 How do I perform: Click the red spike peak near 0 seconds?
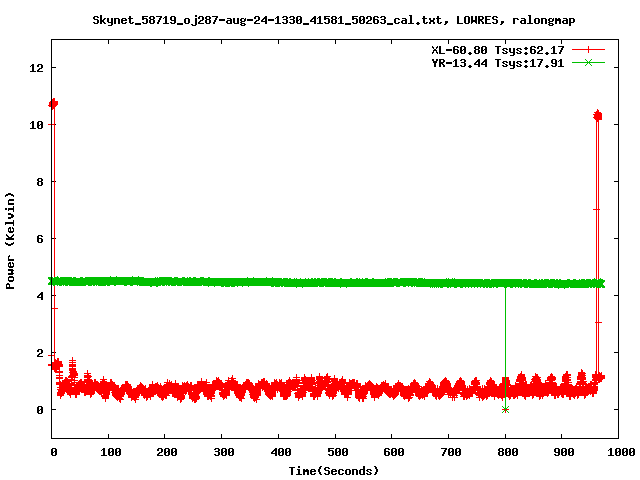(53, 104)
